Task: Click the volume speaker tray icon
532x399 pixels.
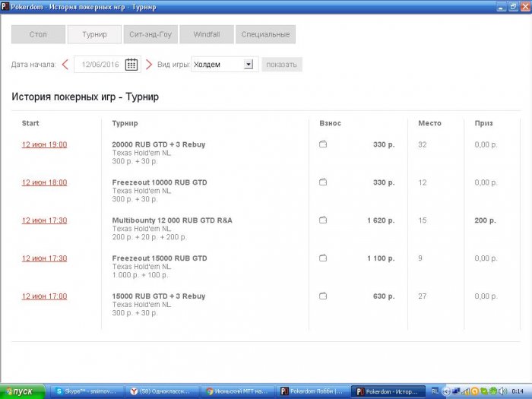Action: tap(503, 391)
